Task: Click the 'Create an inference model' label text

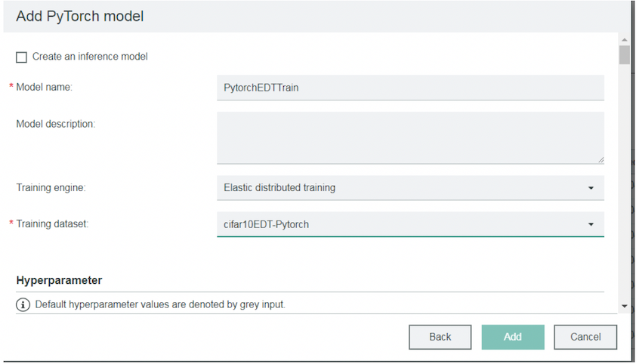Action: point(90,57)
